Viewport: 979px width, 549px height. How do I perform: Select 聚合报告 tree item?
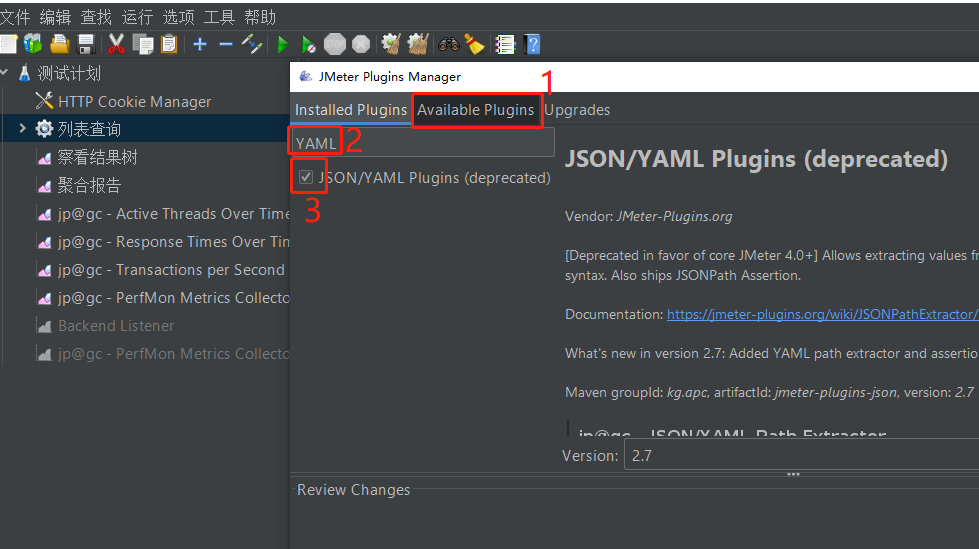pos(89,185)
